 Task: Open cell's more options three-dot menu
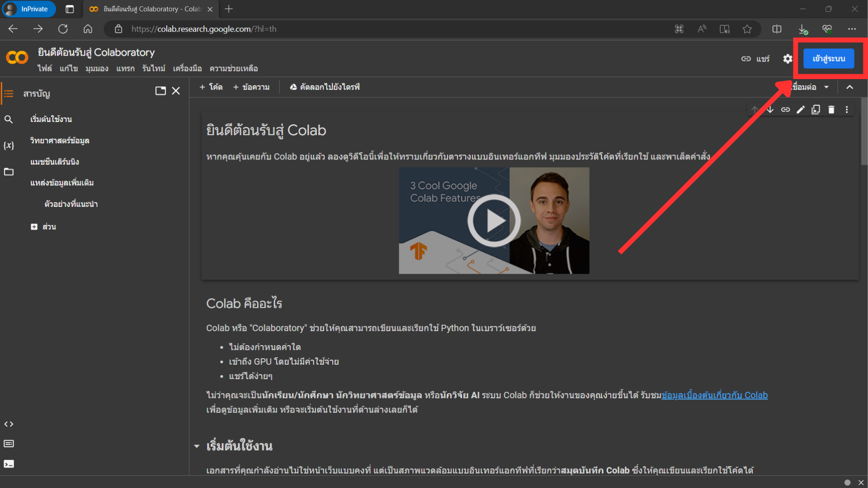click(847, 110)
